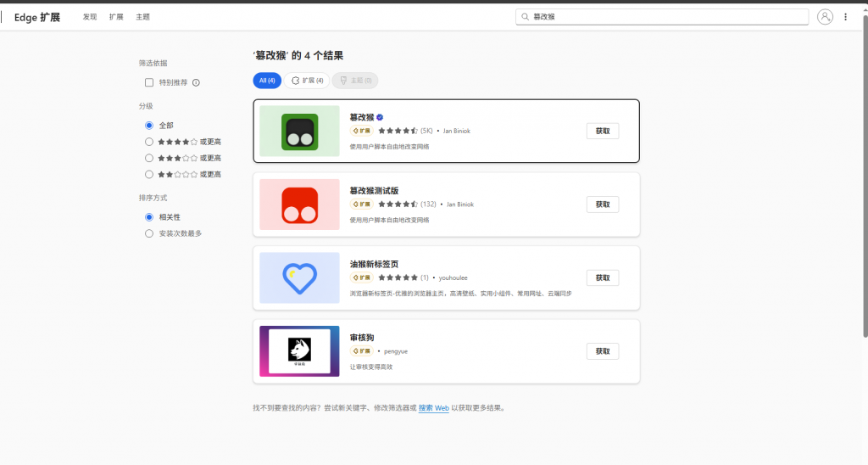Click the star rating of 篡改猴

coord(398,132)
